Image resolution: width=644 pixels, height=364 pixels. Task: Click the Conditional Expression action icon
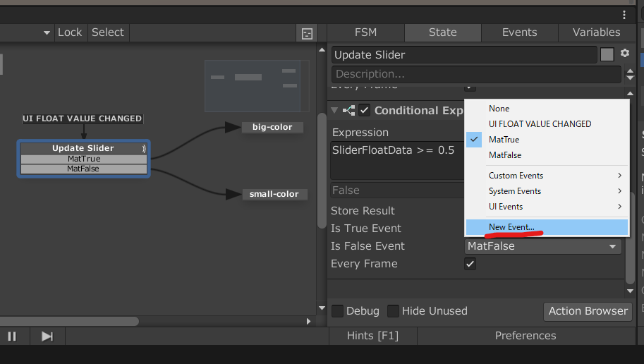348,110
